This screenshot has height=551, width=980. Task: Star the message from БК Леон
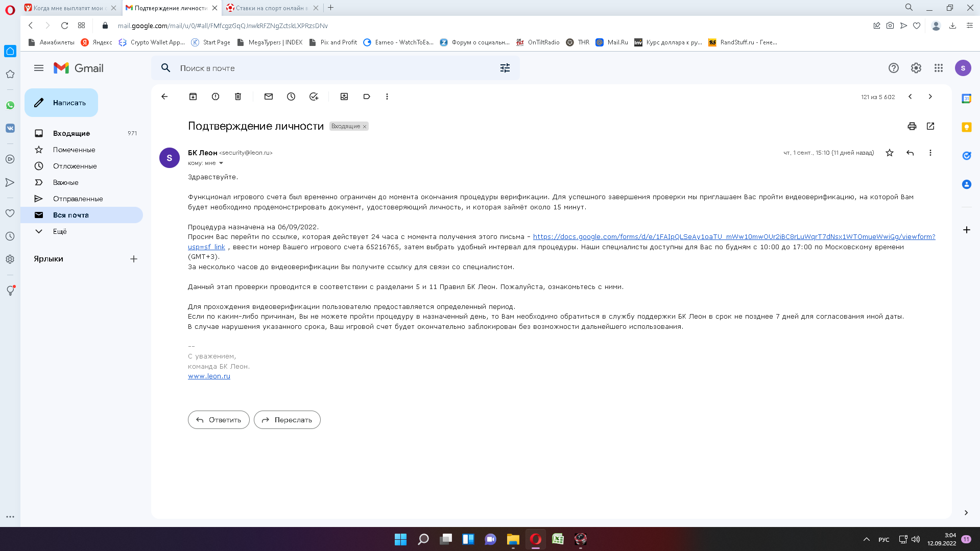pos(889,153)
